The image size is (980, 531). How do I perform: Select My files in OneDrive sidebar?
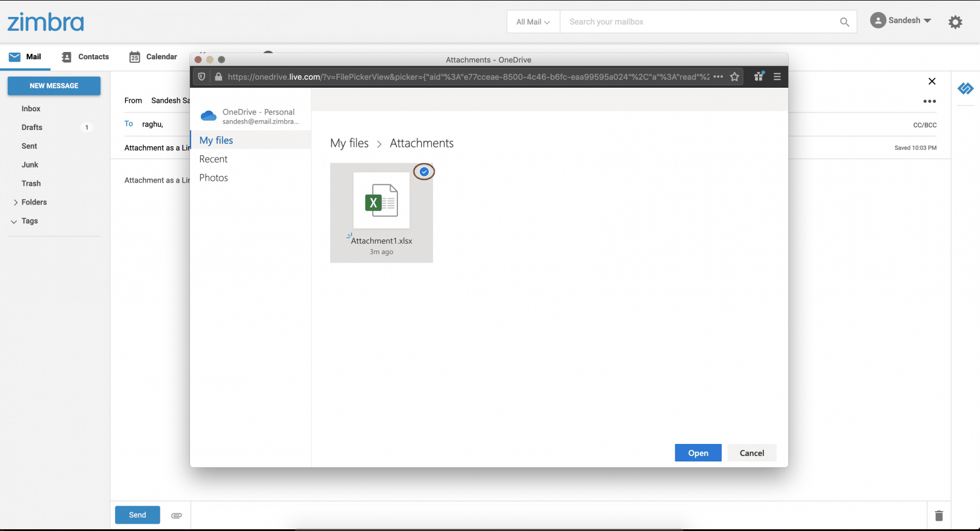click(250, 140)
